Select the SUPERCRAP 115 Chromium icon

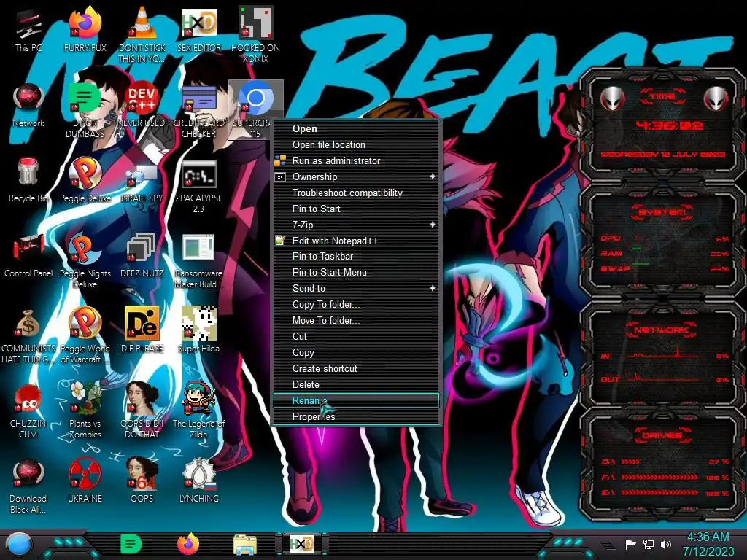coord(255,109)
